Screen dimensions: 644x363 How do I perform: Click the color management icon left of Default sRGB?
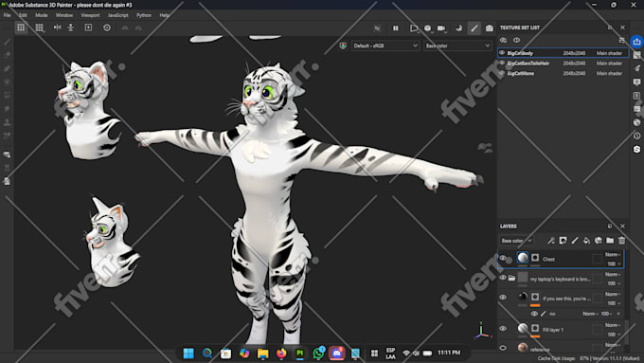click(343, 45)
